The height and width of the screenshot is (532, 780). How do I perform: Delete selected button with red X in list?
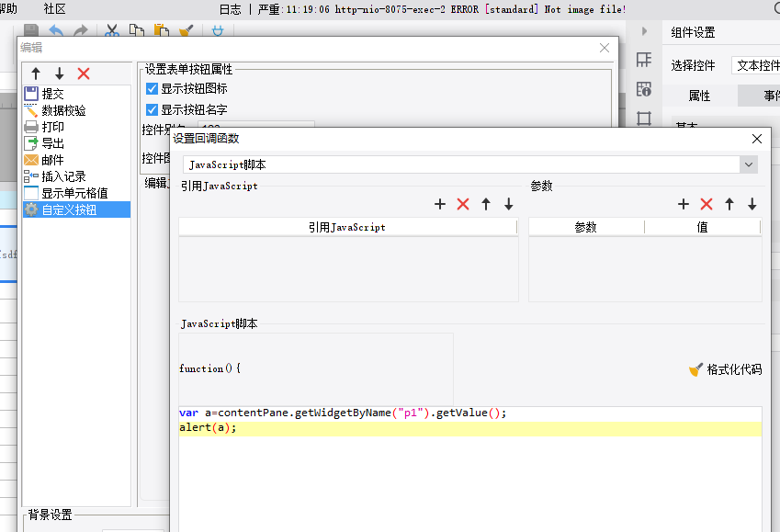click(x=84, y=74)
